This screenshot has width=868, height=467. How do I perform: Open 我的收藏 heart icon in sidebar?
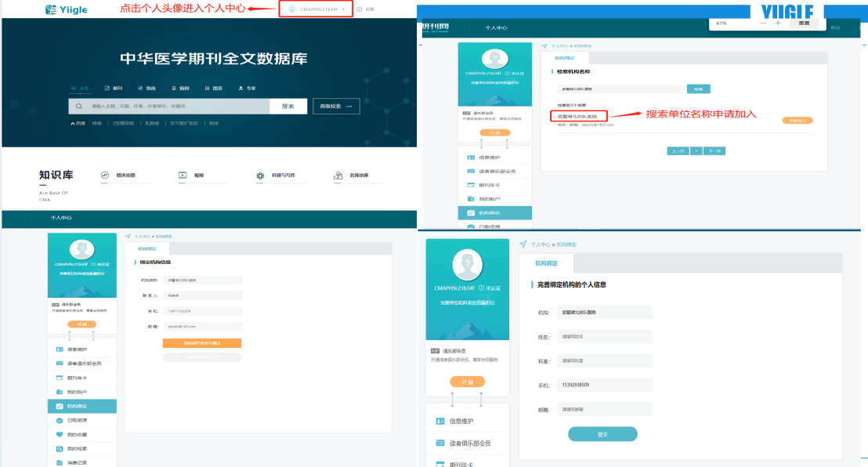(60, 434)
